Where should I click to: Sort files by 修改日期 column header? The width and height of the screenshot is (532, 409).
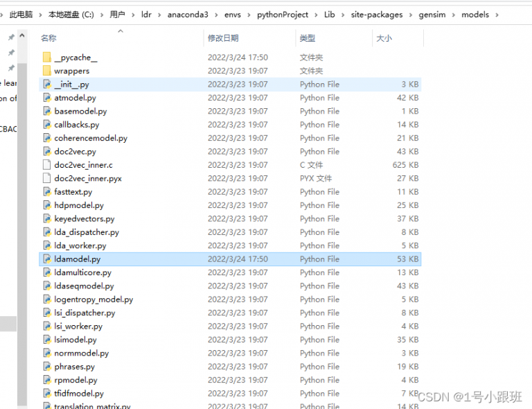click(x=223, y=38)
